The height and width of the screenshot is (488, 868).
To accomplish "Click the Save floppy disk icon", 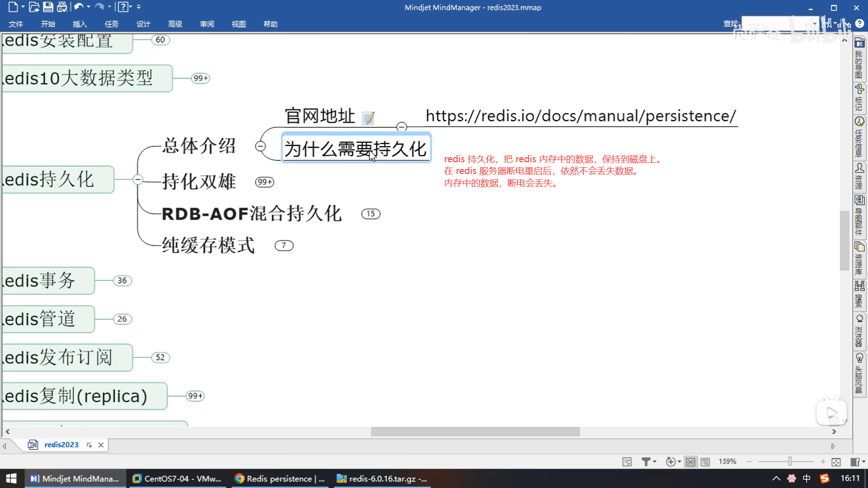I will tap(48, 7).
